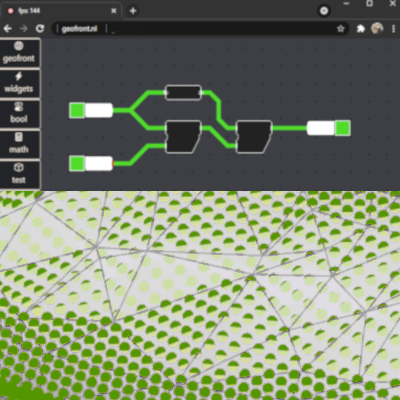Open the geofront sidebar category
This screenshot has height=400, width=400.
pos(19,53)
